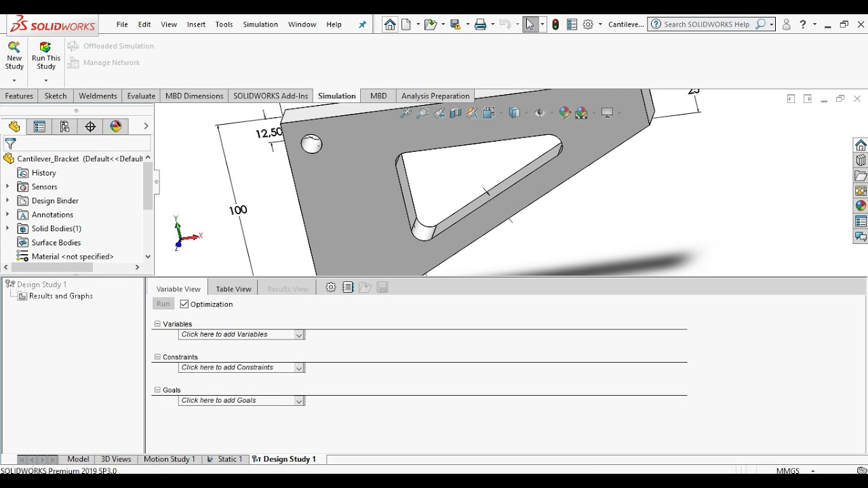Switch to Analysis Preparation ribbon tab
Image resolution: width=868 pixels, height=488 pixels.
point(435,96)
